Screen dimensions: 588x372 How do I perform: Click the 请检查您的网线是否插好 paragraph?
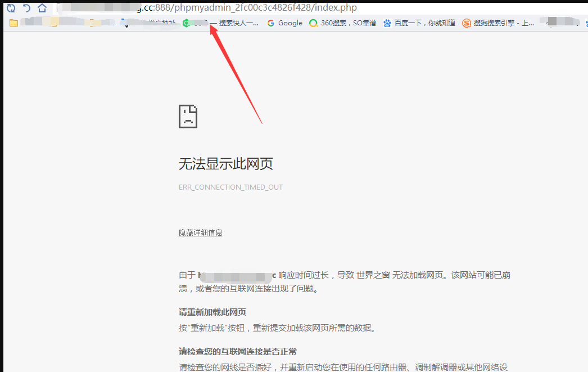pyautogui.click(x=343, y=367)
